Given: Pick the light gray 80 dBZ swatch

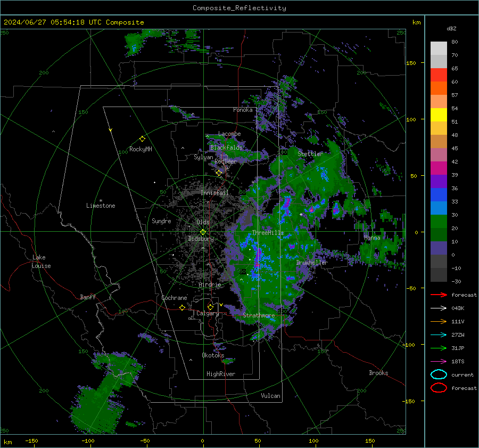Looking at the screenshot, I should tap(439, 48).
